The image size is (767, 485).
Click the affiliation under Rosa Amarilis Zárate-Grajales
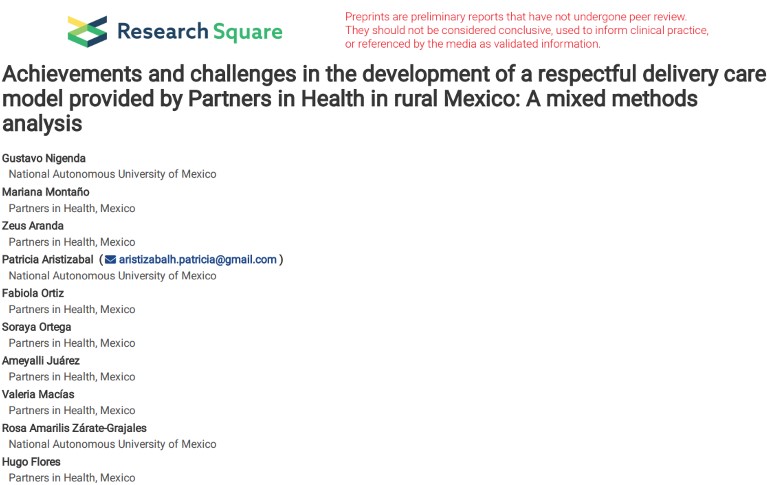113,444
